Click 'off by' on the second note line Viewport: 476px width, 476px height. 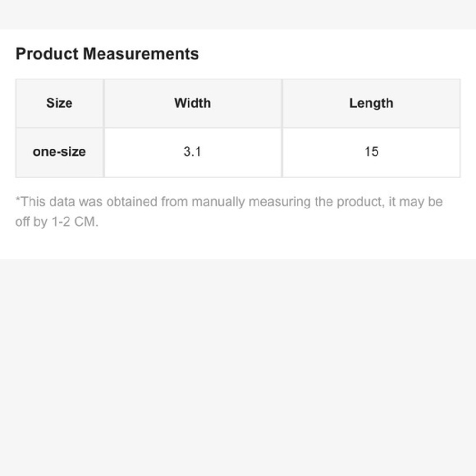(31, 222)
